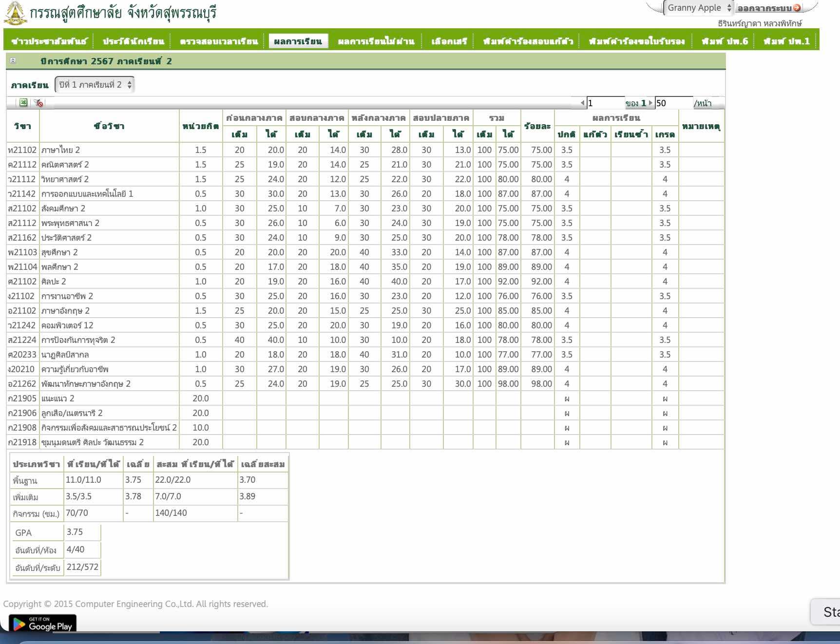
Task: Go to previous page arrow
Action: 582,103
